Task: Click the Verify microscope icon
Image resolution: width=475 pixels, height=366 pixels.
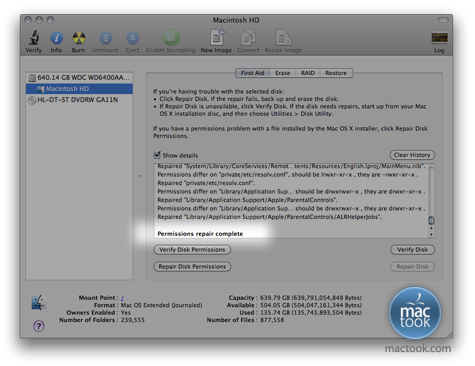Action: (x=34, y=38)
